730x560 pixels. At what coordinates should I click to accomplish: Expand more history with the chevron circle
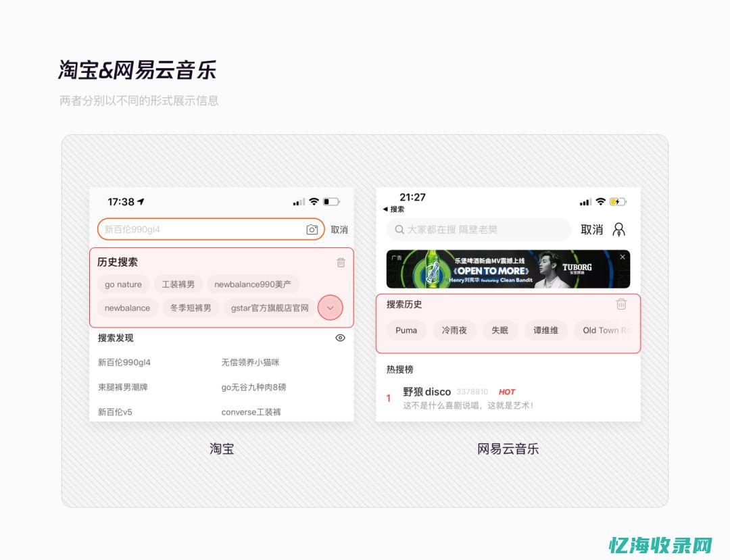click(330, 307)
